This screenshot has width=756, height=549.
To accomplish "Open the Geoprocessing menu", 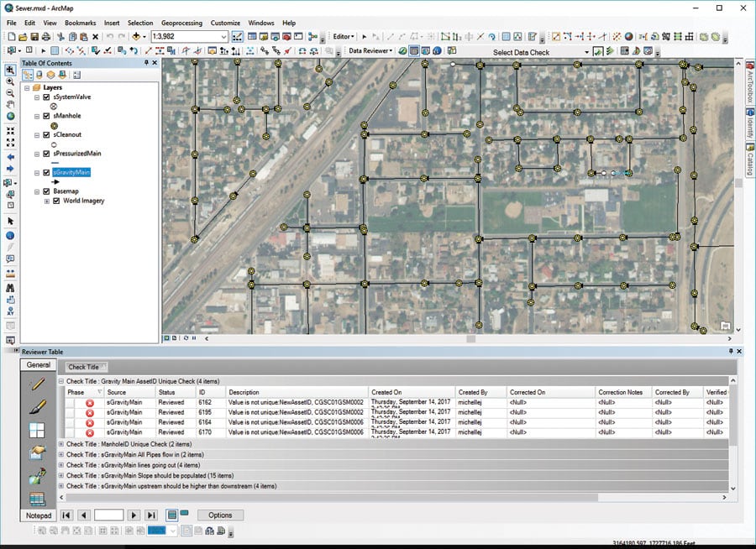I will (181, 23).
